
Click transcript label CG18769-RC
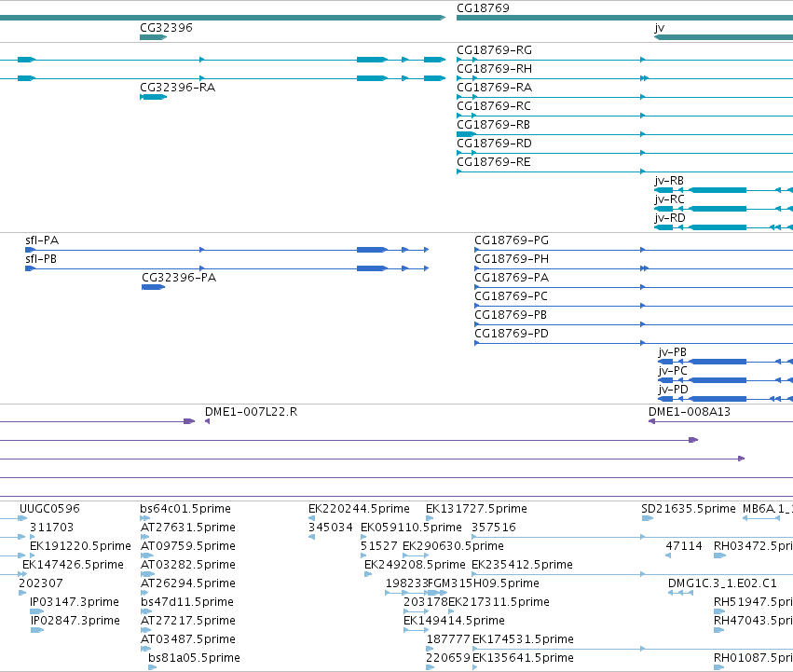494,106
